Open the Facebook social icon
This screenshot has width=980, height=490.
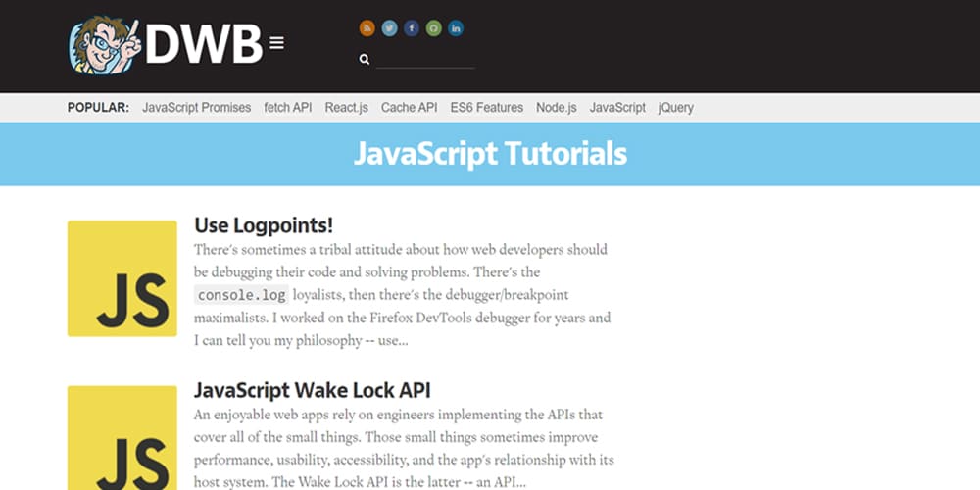tap(412, 28)
